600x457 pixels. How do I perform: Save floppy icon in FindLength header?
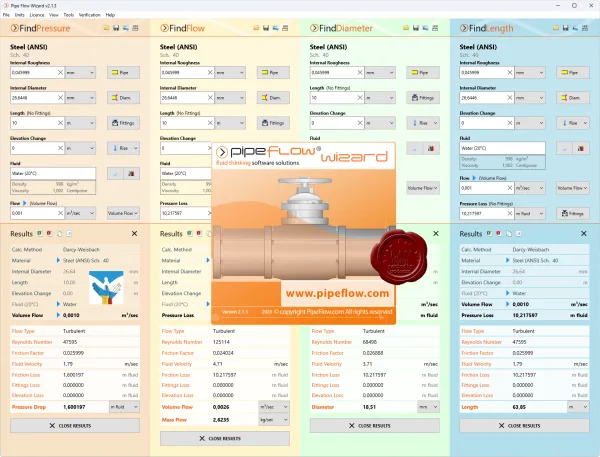(x=566, y=28)
